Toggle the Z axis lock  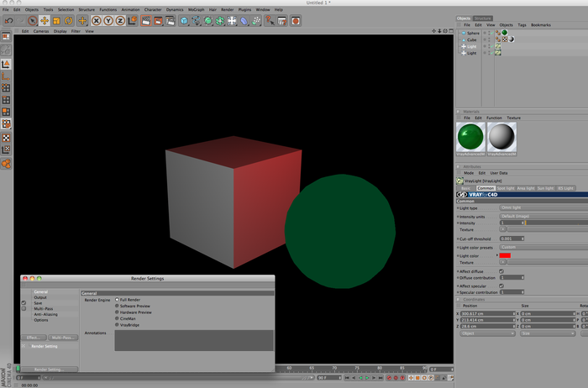click(x=120, y=21)
